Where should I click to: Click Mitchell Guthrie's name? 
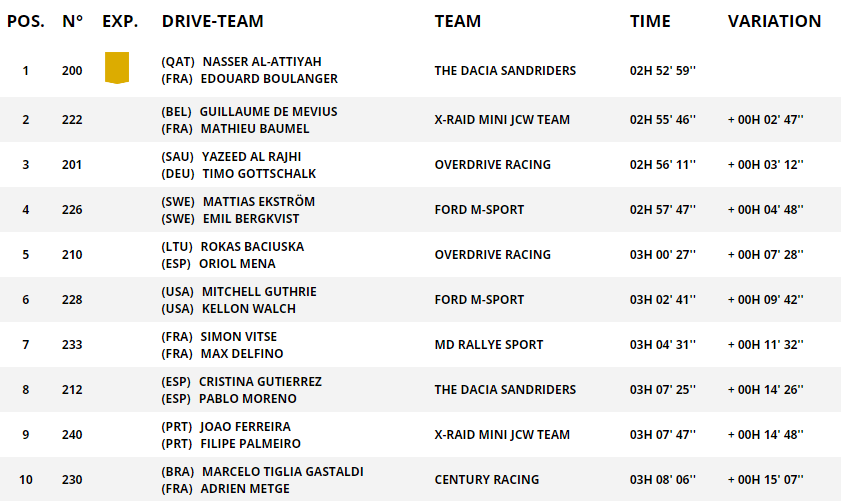[x=259, y=292]
